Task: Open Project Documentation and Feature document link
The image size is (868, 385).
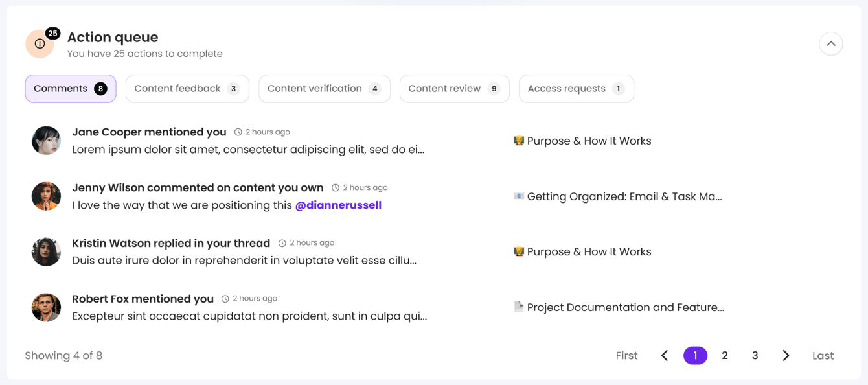Action: click(x=624, y=307)
